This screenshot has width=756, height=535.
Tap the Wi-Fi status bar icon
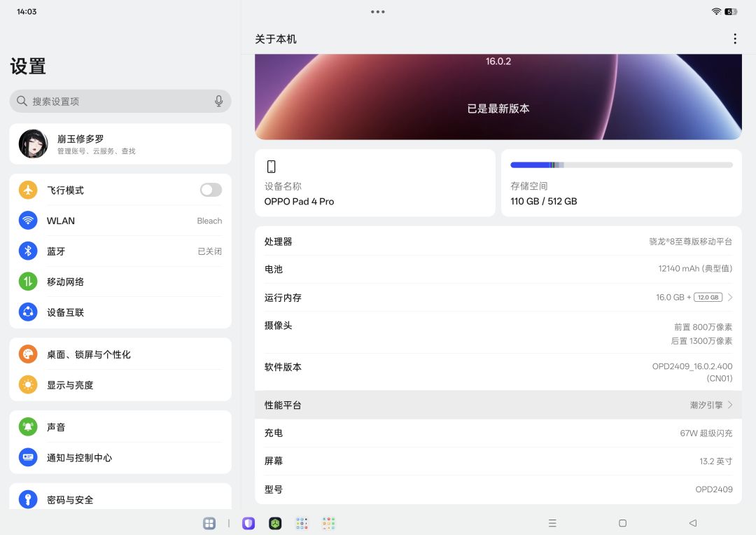click(717, 12)
